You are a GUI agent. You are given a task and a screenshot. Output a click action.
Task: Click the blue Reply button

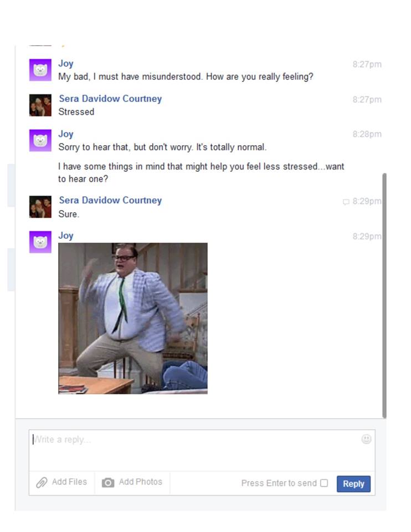click(x=353, y=483)
